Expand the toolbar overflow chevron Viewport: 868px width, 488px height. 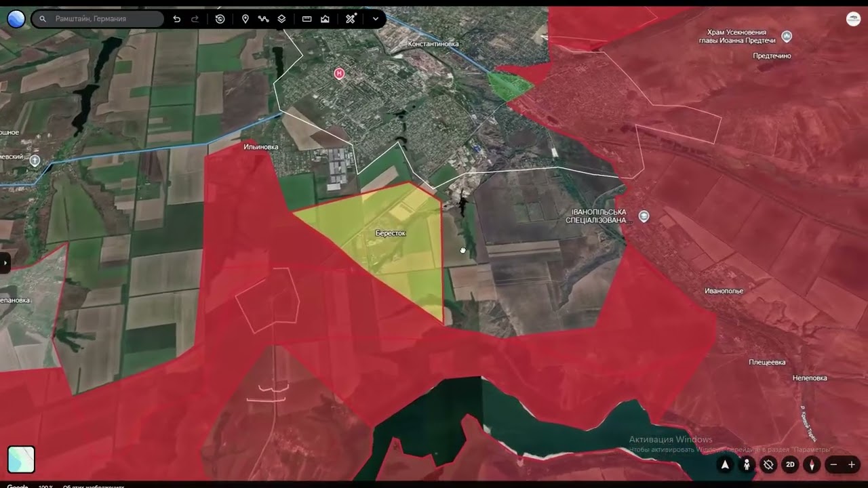click(x=376, y=19)
